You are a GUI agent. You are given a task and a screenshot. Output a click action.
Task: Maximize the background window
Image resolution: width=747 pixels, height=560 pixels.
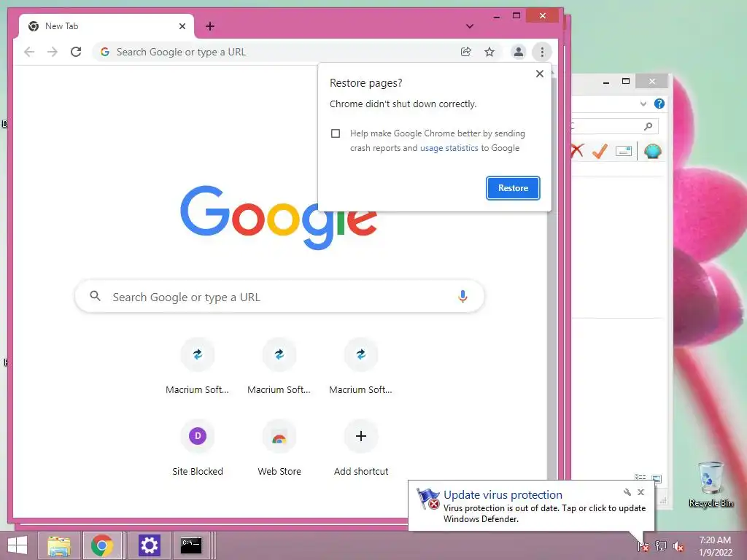(x=626, y=82)
